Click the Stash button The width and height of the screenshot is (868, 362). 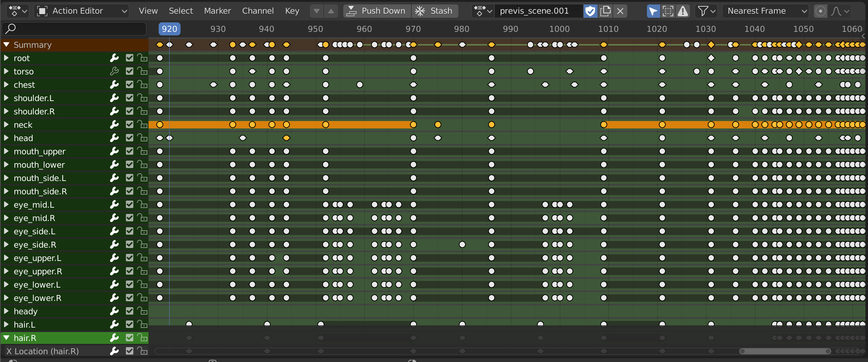435,11
